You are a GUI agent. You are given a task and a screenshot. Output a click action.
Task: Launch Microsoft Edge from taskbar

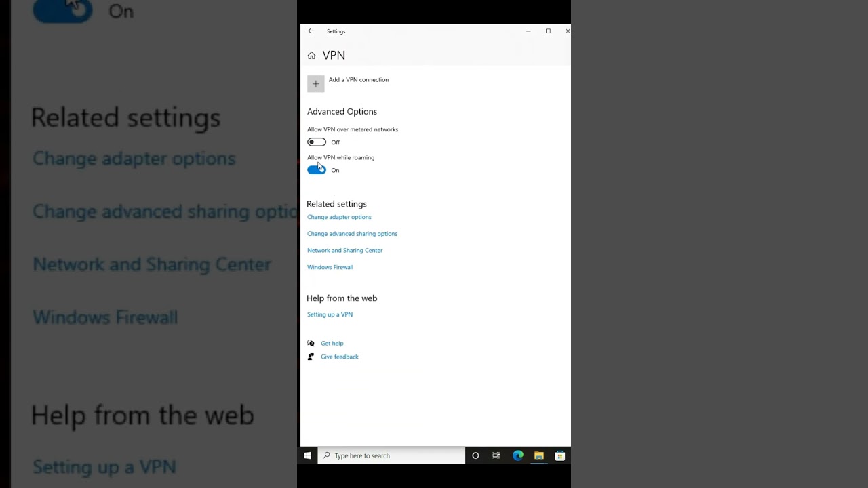(x=518, y=455)
